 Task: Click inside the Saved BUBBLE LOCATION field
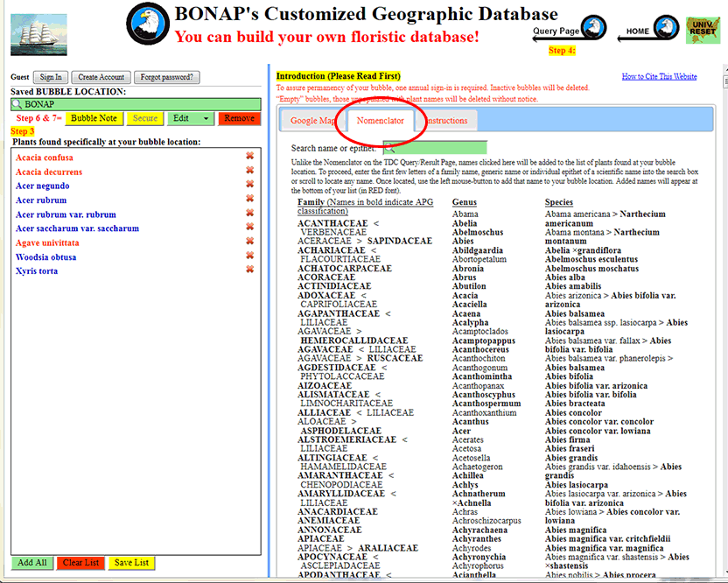tap(136, 104)
